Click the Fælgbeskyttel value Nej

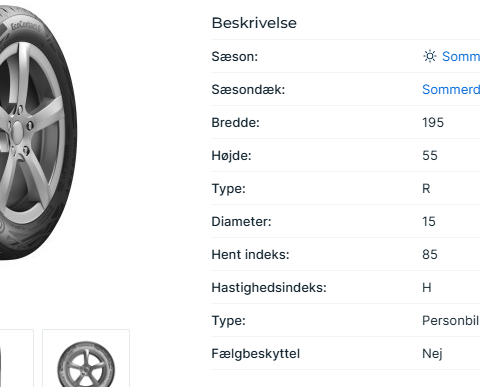(432, 353)
